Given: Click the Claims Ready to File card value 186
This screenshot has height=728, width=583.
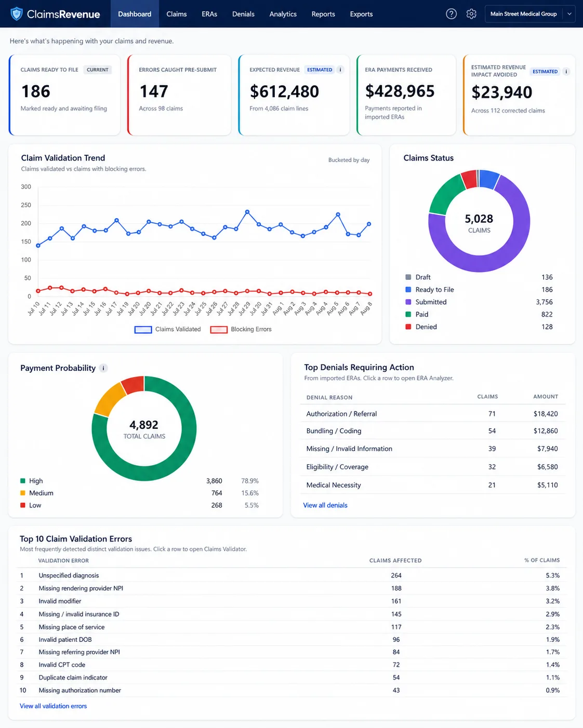Looking at the screenshot, I should click(36, 91).
